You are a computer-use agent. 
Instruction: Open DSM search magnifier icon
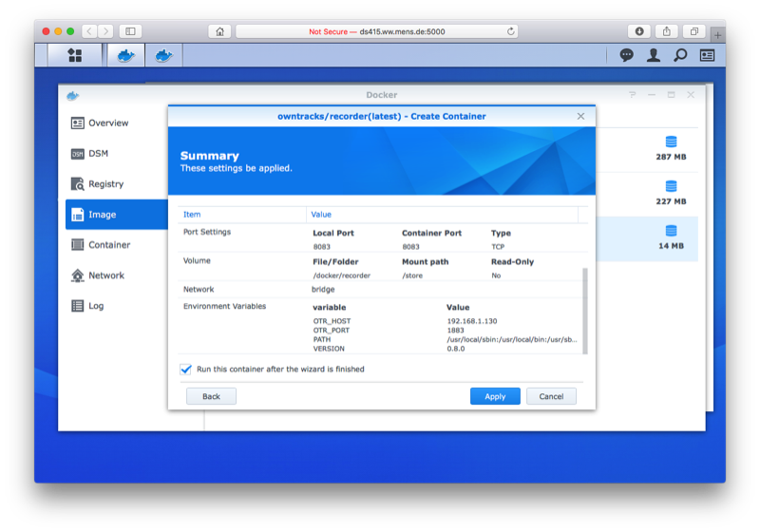pos(680,55)
